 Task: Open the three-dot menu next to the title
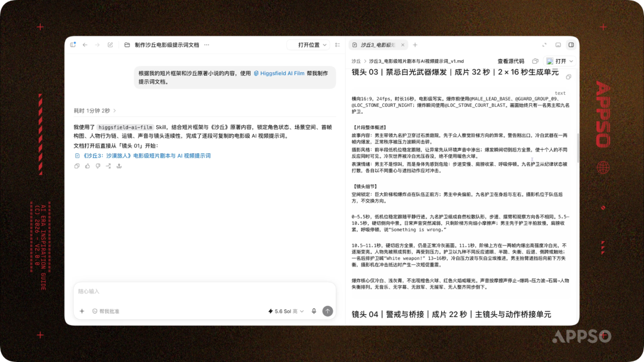click(x=206, y=45)
